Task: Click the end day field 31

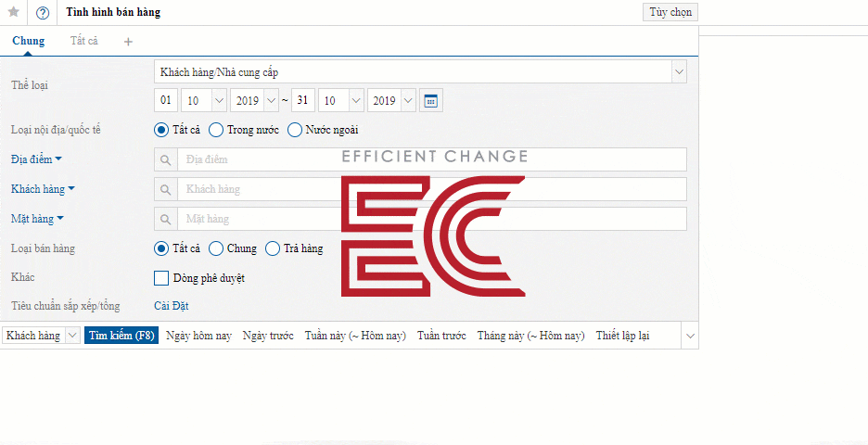Action: click(303, 101)
